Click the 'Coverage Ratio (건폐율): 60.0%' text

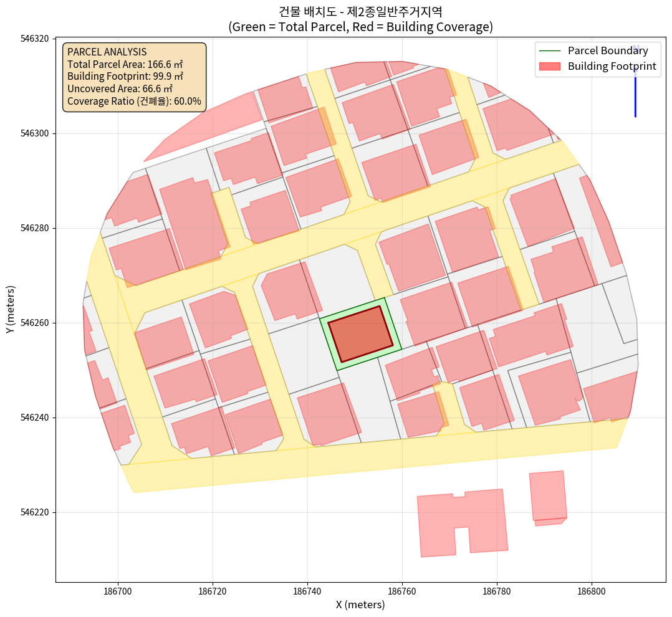134,101
